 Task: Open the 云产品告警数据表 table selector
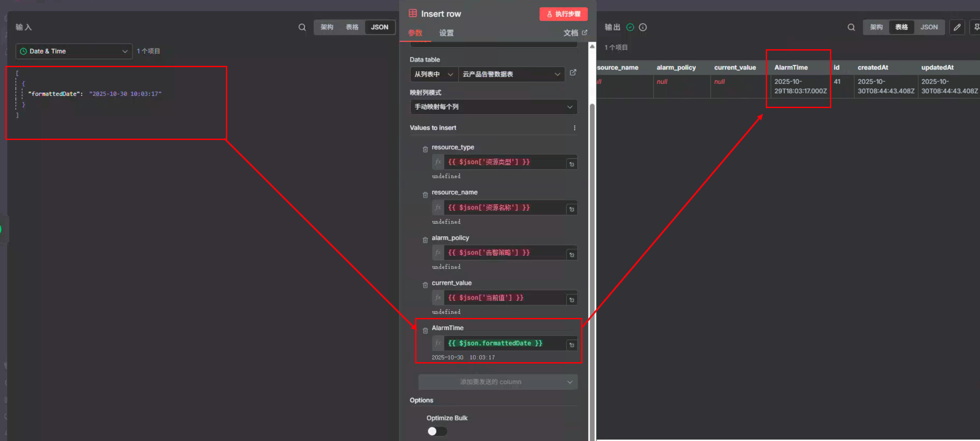[x=511, y=74]
